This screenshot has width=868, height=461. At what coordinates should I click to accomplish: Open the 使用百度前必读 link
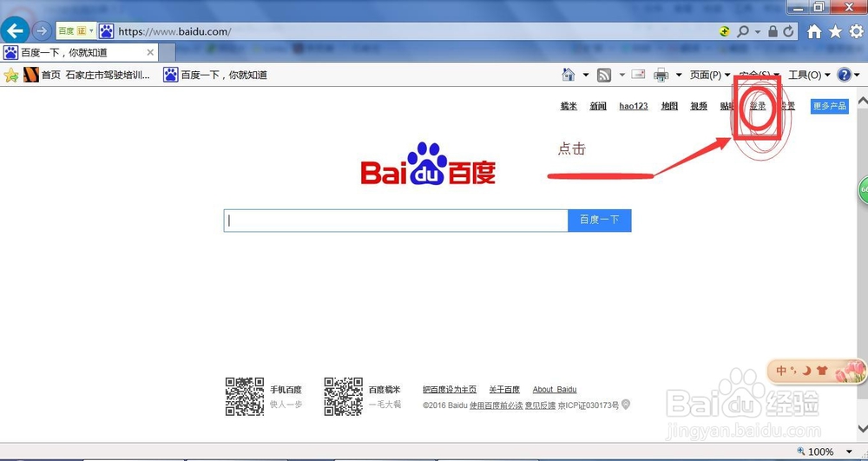(496, 405)
